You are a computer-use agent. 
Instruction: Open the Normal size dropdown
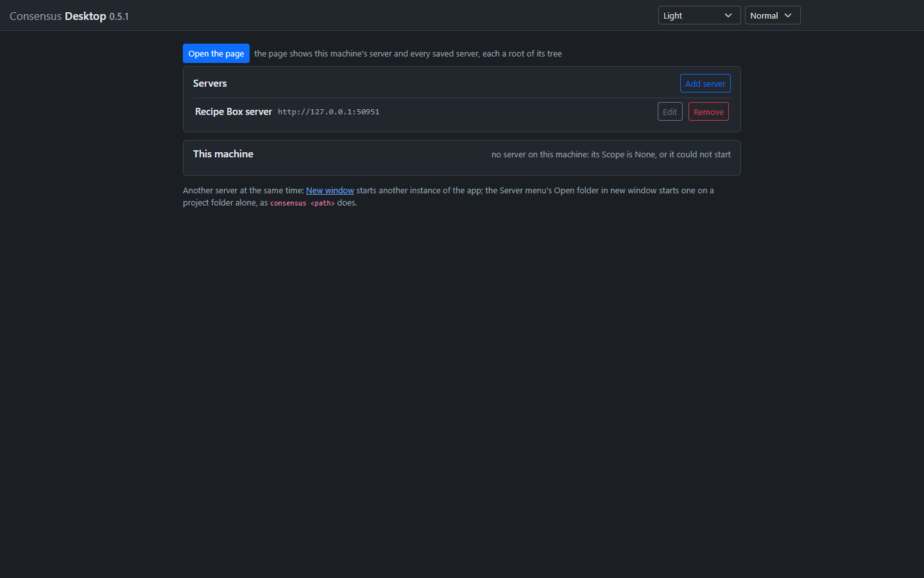[773, 15]
